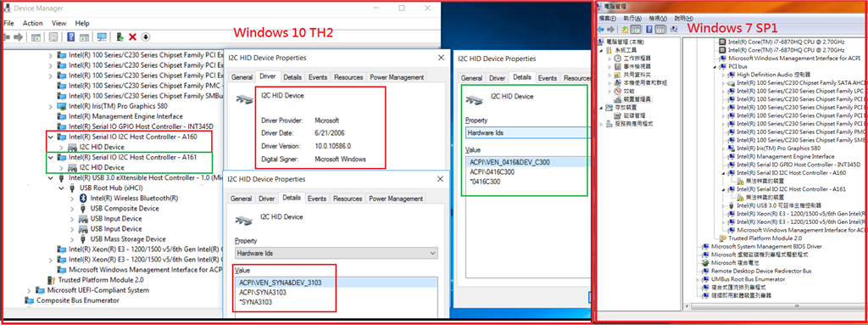Collapse the USB Root Hub (xHCI) node

62,188
